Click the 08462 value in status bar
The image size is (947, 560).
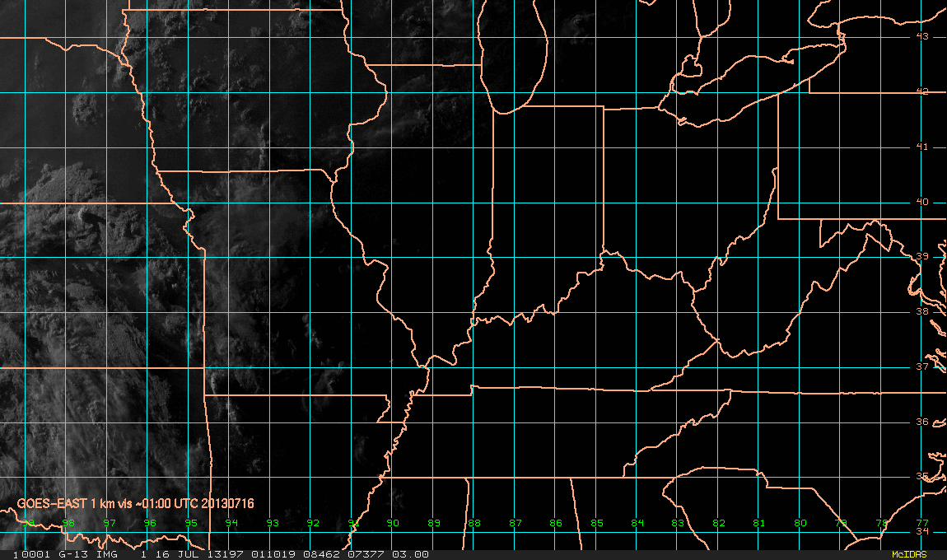322,554
